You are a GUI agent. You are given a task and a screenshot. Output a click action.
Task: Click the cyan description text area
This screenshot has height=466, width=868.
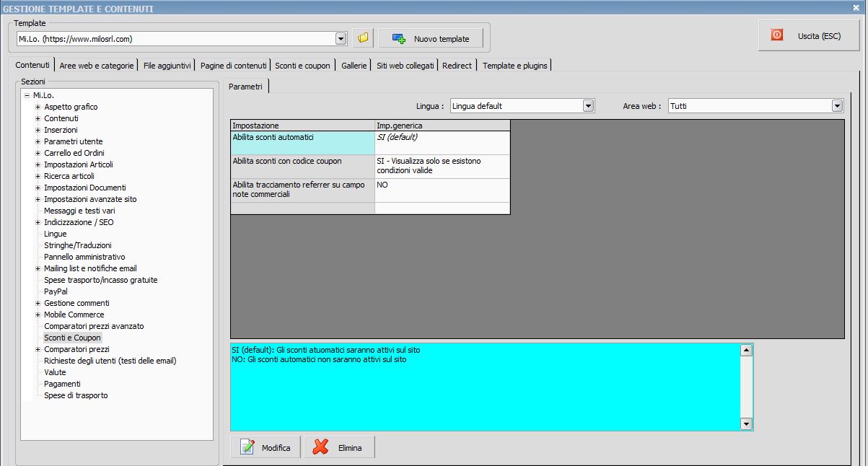pyautogui.click(x=486, y=387)
